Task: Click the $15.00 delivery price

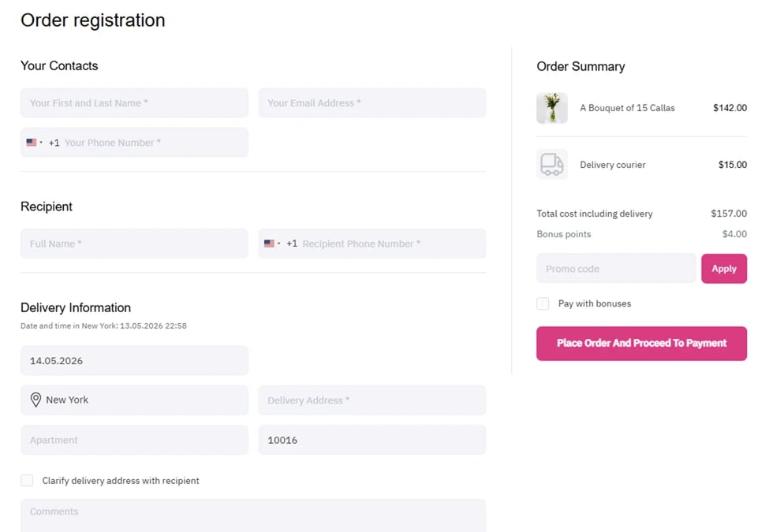Action: pos(733,165)
